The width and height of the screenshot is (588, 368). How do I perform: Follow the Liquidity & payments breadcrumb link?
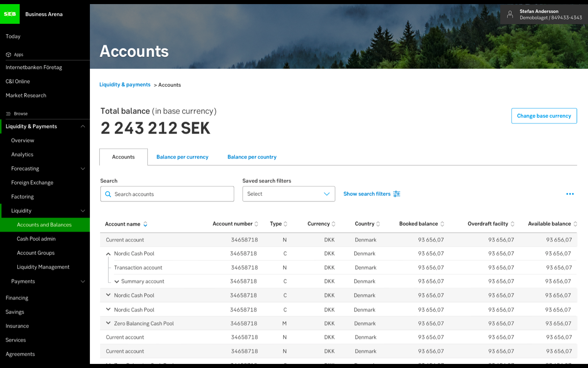[x=125, y=85]
